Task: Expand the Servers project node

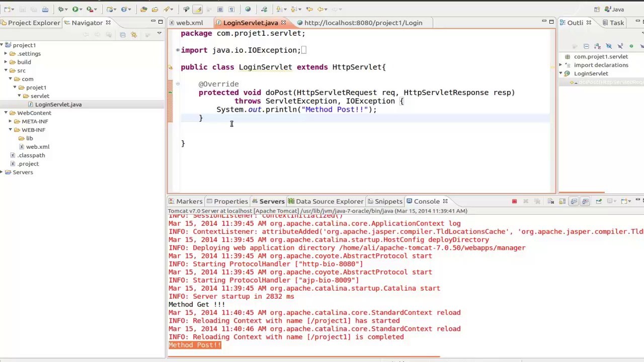Action: point(3,172)
